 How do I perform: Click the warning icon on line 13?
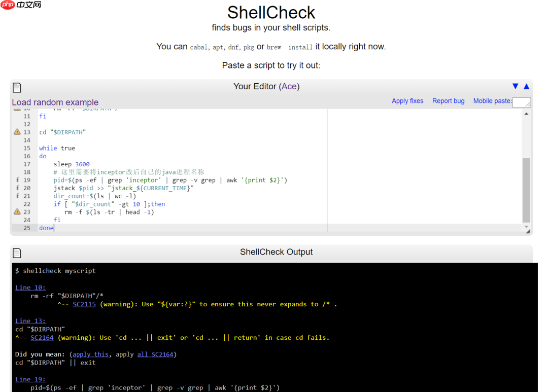17,132
